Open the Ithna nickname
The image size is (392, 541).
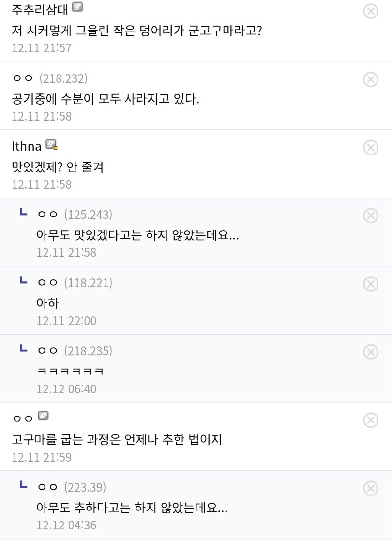pyautogui.click(x=26, y=146)
